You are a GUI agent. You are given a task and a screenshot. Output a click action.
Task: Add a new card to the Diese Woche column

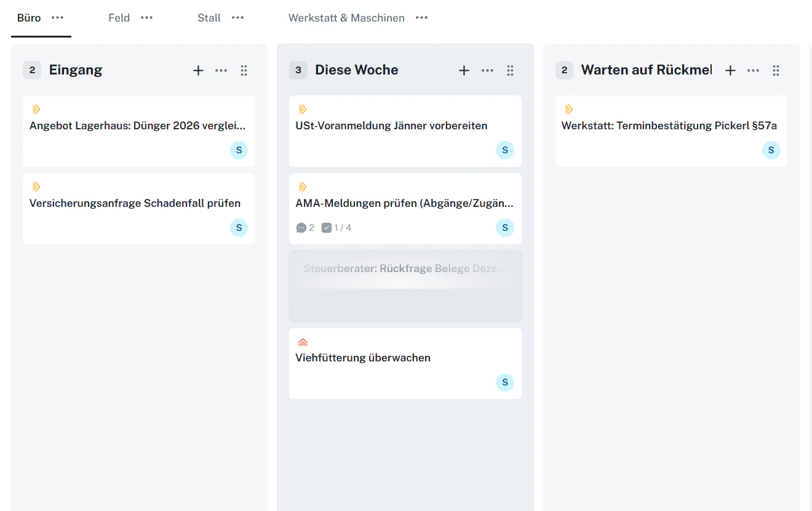pos(464,70)
